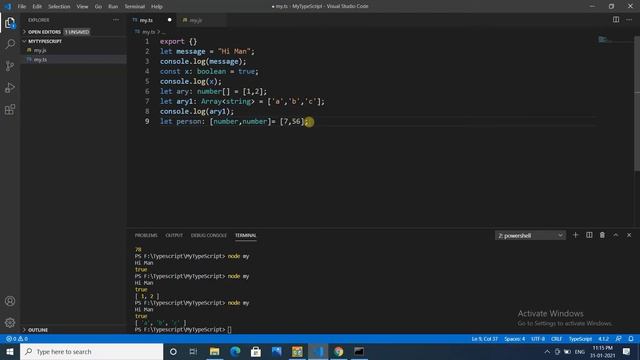Open Task View on taskbar

click(x=193, y=351)
